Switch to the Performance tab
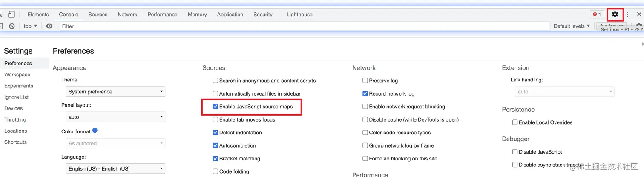This screenshot has width=644, height=177. tap(162, 15)
